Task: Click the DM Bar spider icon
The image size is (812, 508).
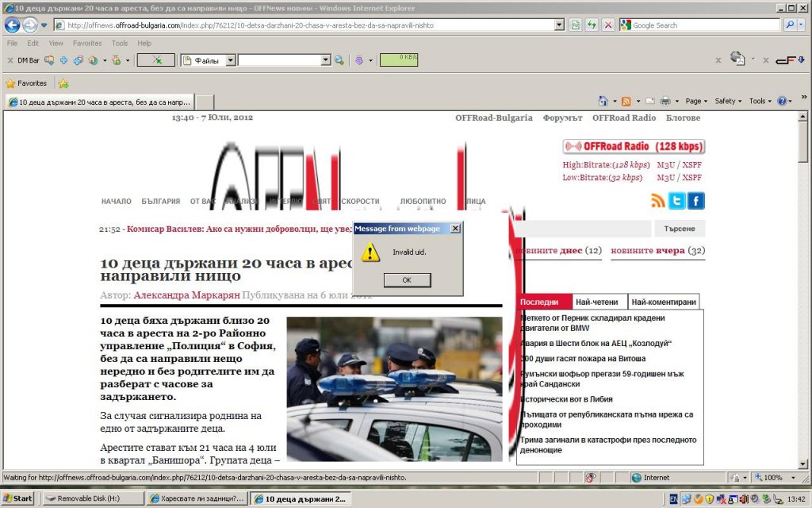Action: click(117, 60)
